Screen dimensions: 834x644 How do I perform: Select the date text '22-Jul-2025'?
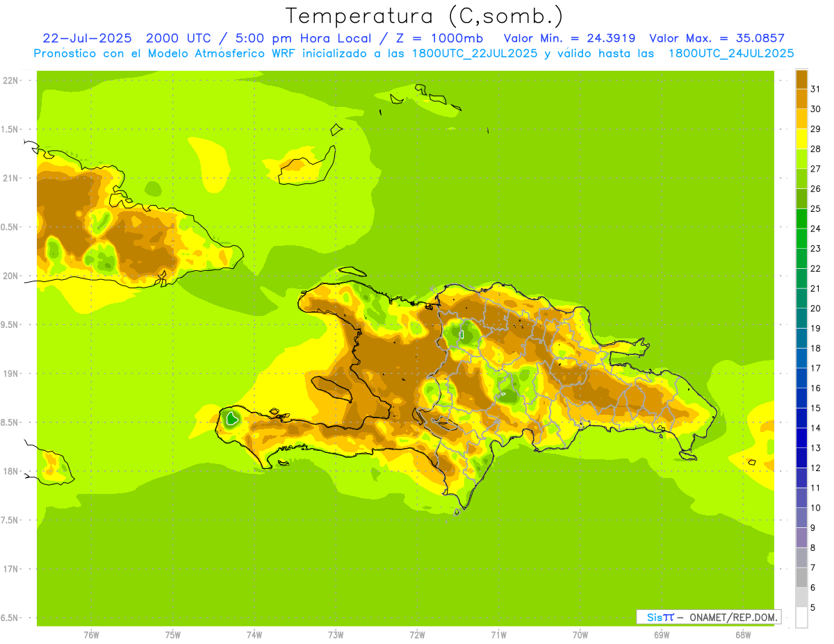click(x=87, y=38)
